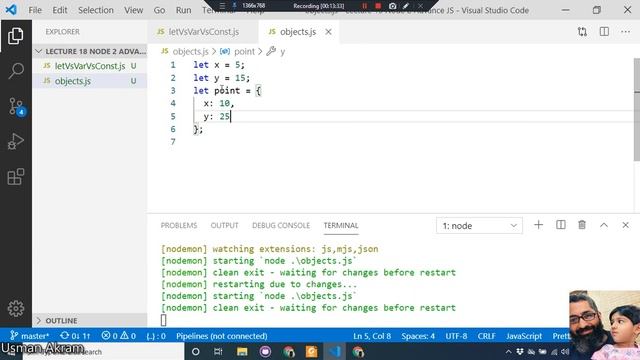Open the Run and Debug view
640x360 pixels.
[x=16, y=142]
